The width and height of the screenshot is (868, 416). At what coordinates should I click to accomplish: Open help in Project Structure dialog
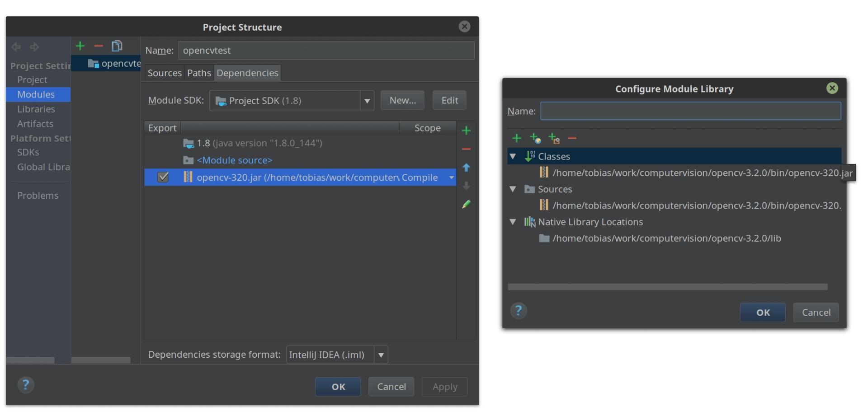(x=26, y=385)
